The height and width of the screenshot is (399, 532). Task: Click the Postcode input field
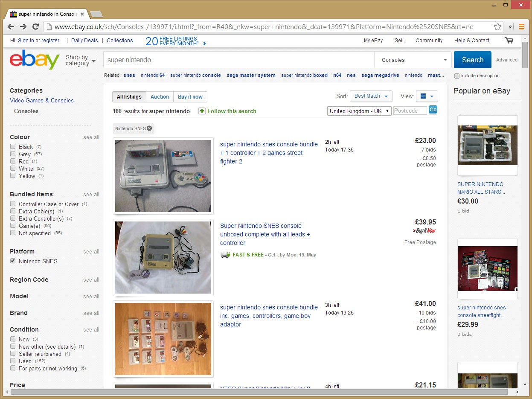(410, 111)
